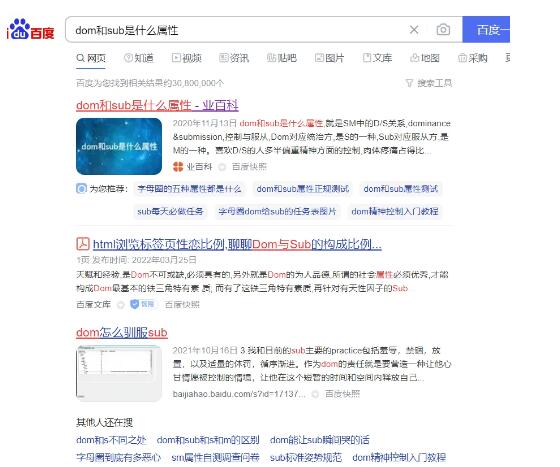Open 百度快照 of the baijiahao result
Viewport: 560px width, 467px height.
342,394
